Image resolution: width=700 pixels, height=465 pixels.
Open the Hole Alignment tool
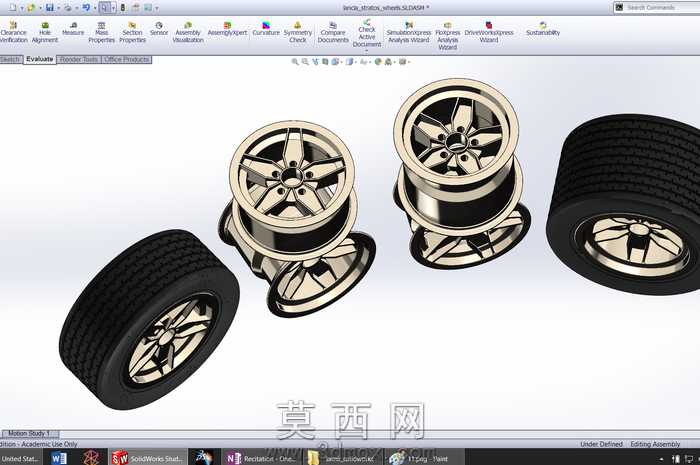[x=45, y=32]
